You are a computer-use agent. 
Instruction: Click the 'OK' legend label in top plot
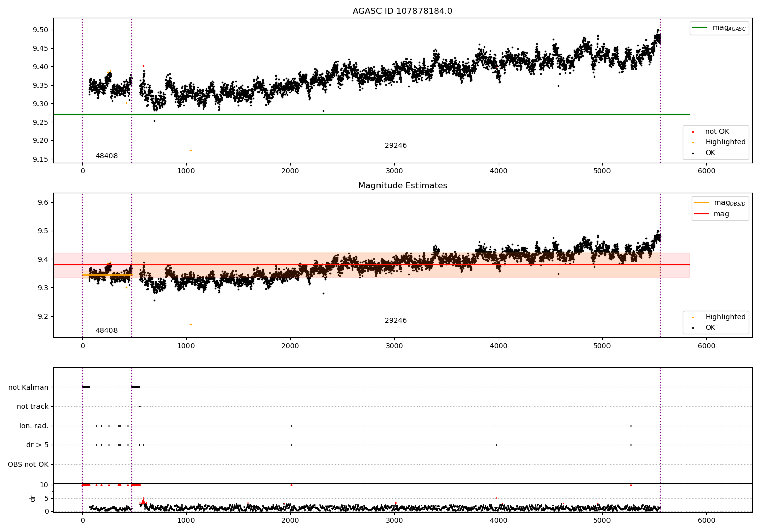[x=710, y=153]
